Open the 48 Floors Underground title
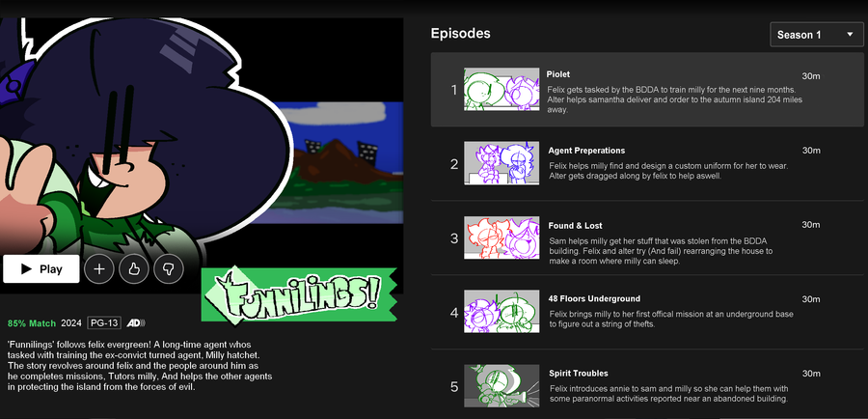Image resolution: width=868 pixels, height=419 pixels. [x=594, y=298]
